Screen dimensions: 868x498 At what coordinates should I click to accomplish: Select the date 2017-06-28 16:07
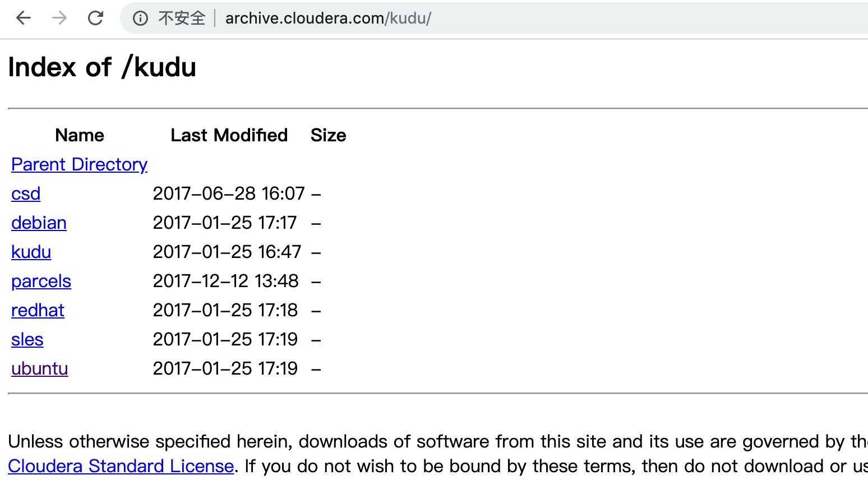coord(229,193)
